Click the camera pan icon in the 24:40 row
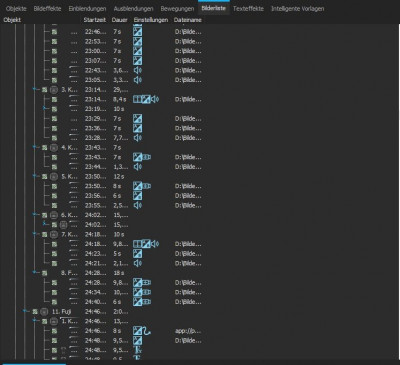 [x=147, y=302]
